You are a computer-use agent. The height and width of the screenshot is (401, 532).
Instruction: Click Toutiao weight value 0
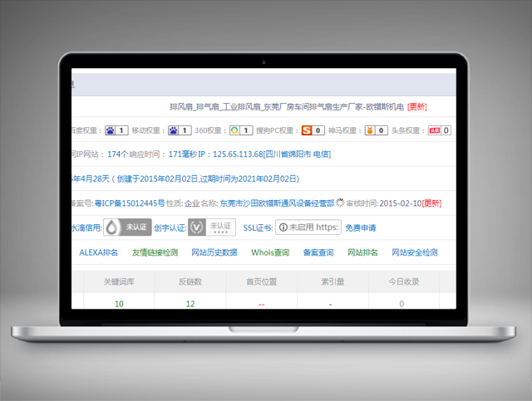coord(446,130)
